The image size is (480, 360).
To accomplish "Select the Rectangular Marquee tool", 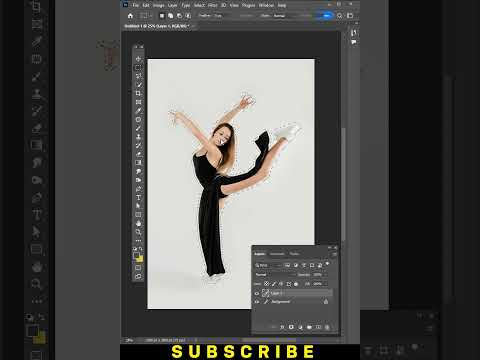I will coord(138,68).
